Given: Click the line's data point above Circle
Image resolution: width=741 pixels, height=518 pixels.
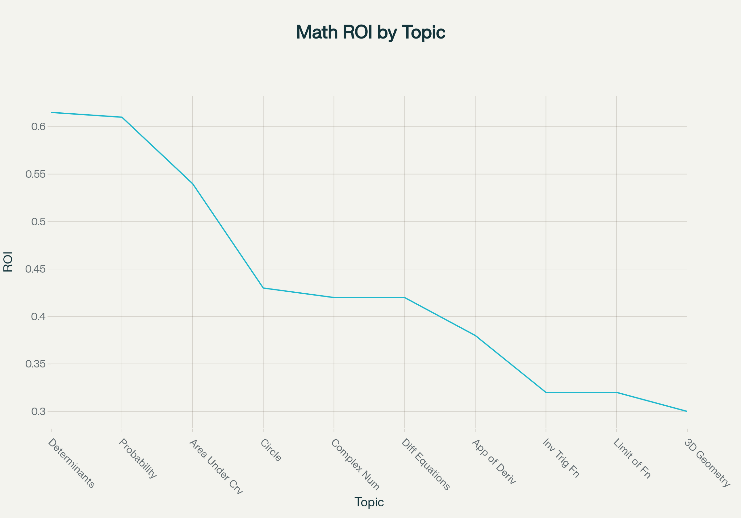Looking at the screenshot, I should (x=263, y=288).
